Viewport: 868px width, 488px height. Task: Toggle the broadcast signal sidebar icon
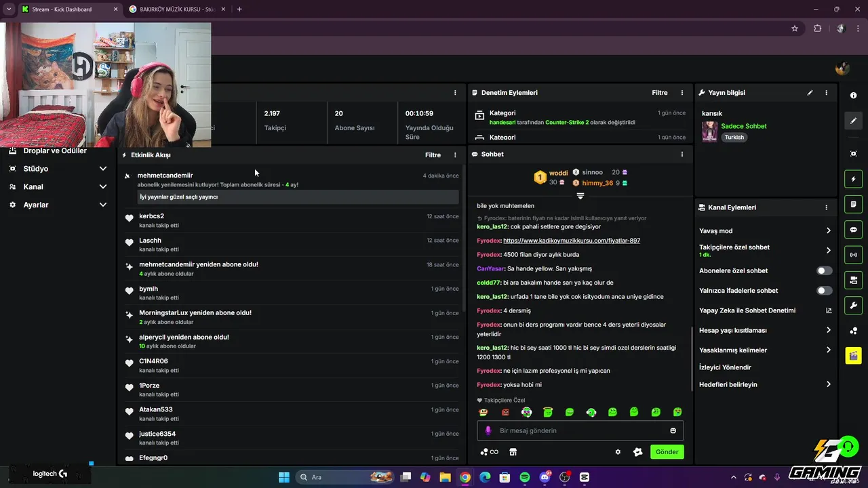pos(853,255)
